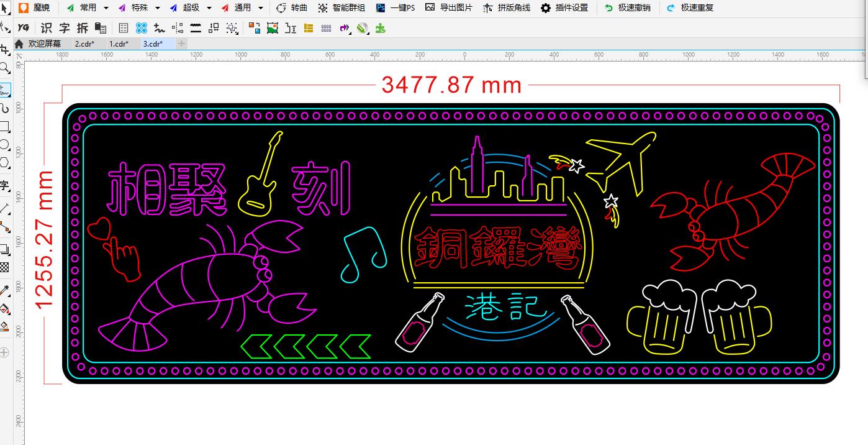This screenshot has width=868, height=445.
Task: Select the Freehand curve tool
Action: 5,90
